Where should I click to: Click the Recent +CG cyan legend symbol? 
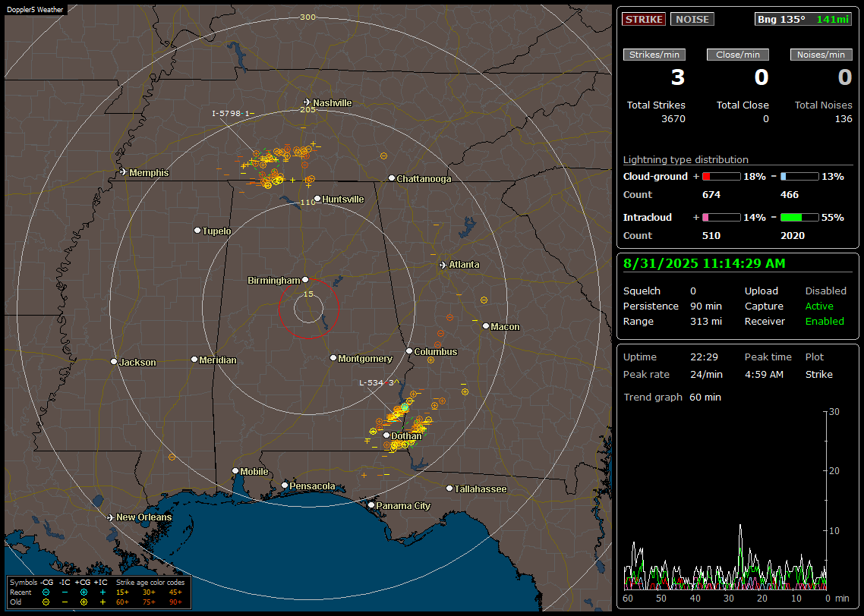pyautogui.click(x=84, y=592)
